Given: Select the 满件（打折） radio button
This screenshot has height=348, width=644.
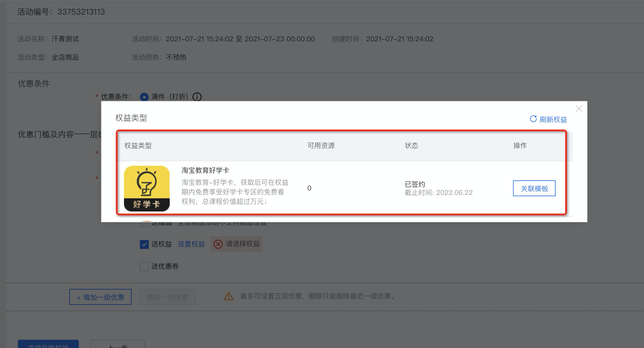Looking at the screenshot, I should (144, 97).
